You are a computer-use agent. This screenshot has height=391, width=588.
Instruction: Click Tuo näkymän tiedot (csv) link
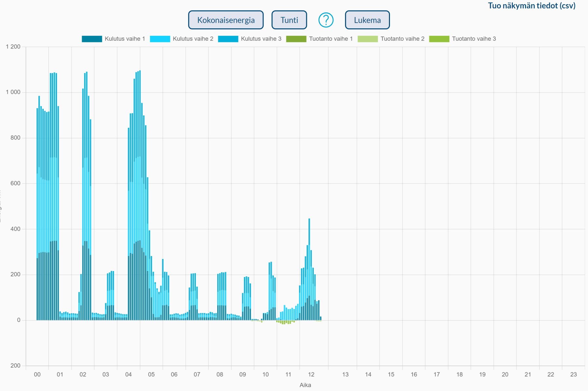point(531,6)
